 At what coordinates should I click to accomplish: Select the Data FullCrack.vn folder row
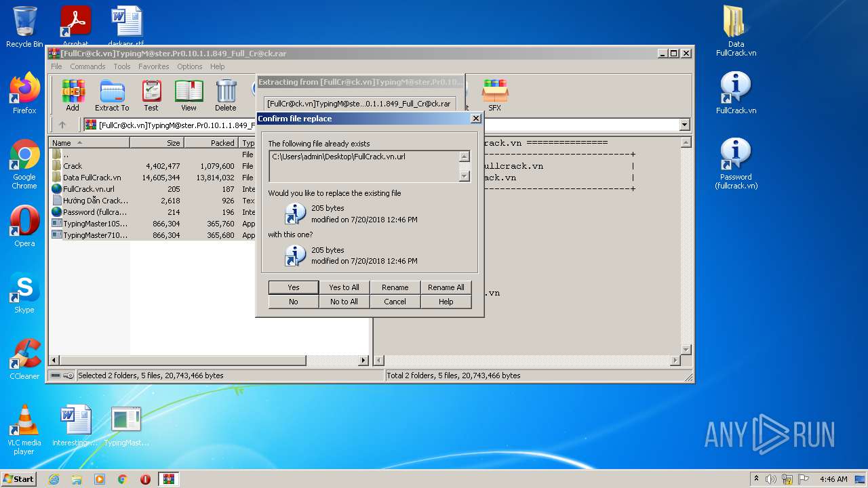point(153,178)
